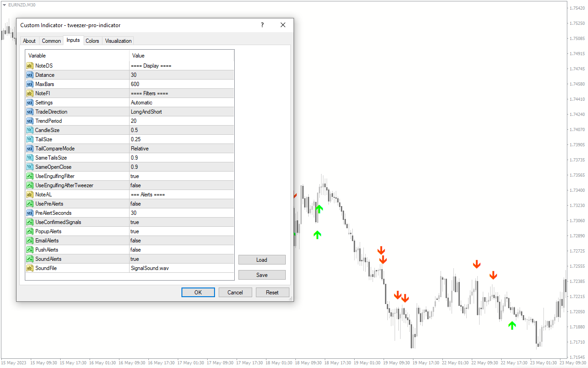Click the MaxBars value 600
This screenshot has width=588, height=368.
pyautogui.click(x=135, y=84)
